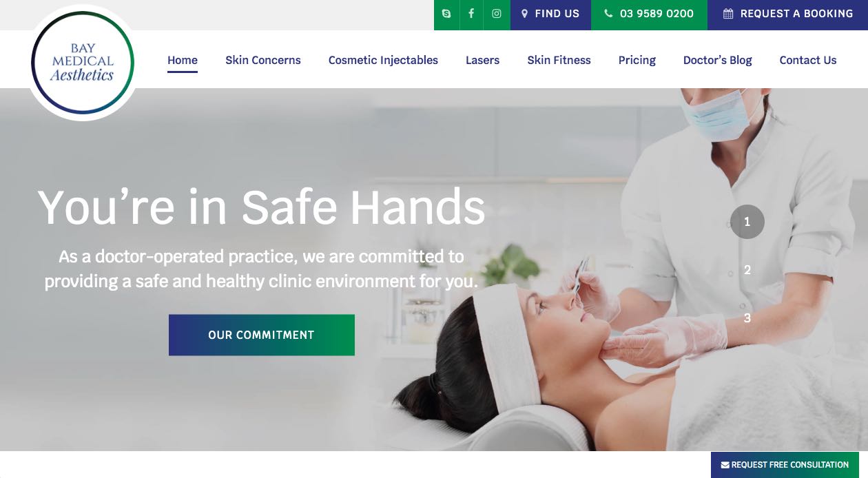Switch to slide 3 indicator
Screen dimensions: 868x478
tap(747, 318)
